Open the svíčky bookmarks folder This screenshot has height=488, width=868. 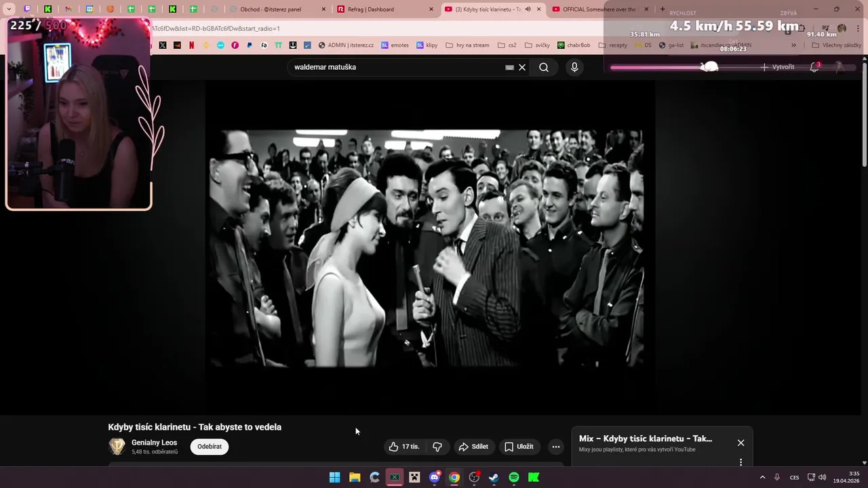pos(537,45)
